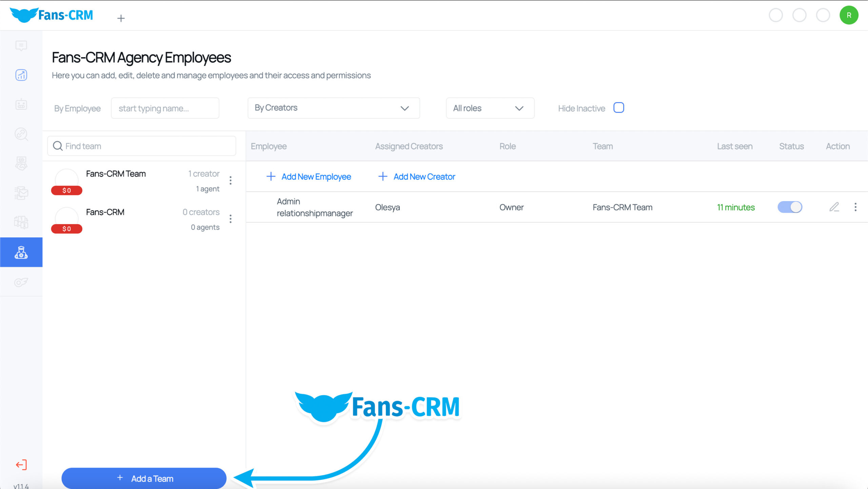Open three-dot menu for Fans-CRM Team
The width and height of the screenshot is (868, 489).
[231, 180]
